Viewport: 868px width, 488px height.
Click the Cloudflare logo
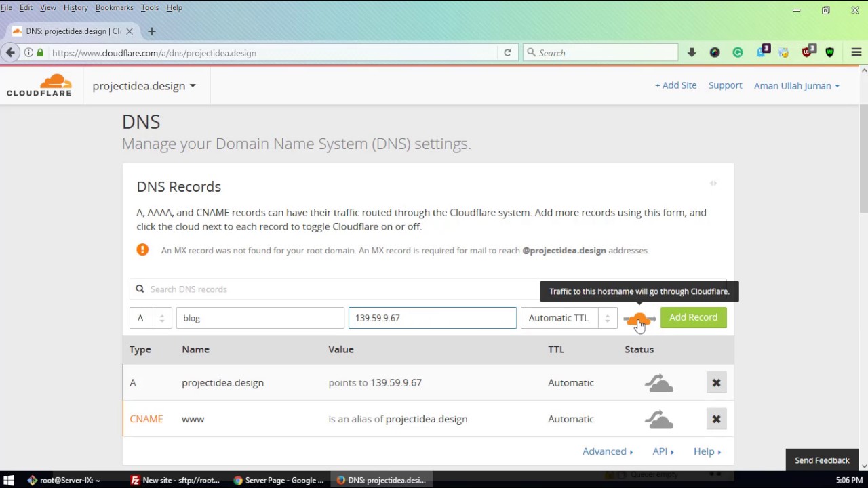(x=39, y=85)
